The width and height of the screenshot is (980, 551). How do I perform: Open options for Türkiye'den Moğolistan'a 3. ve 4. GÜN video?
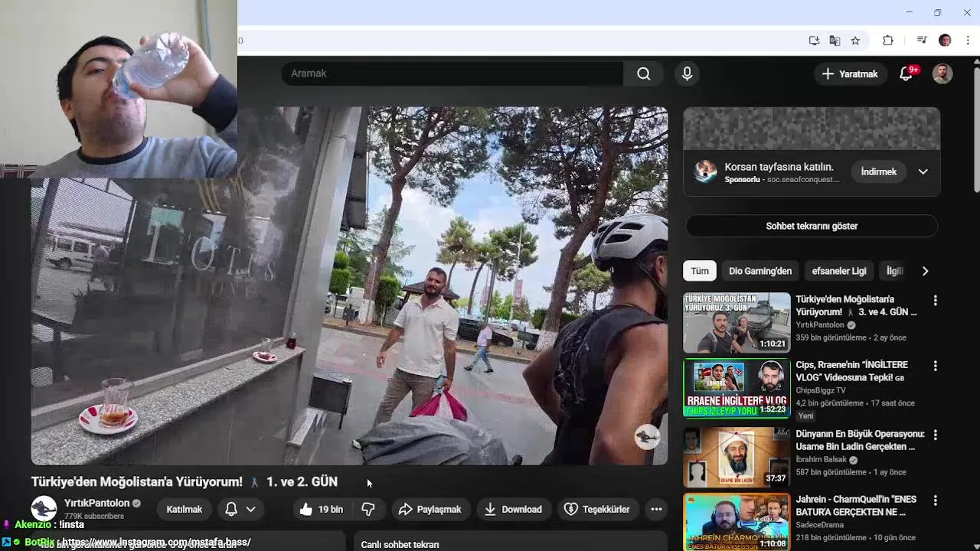pos(935,301)
